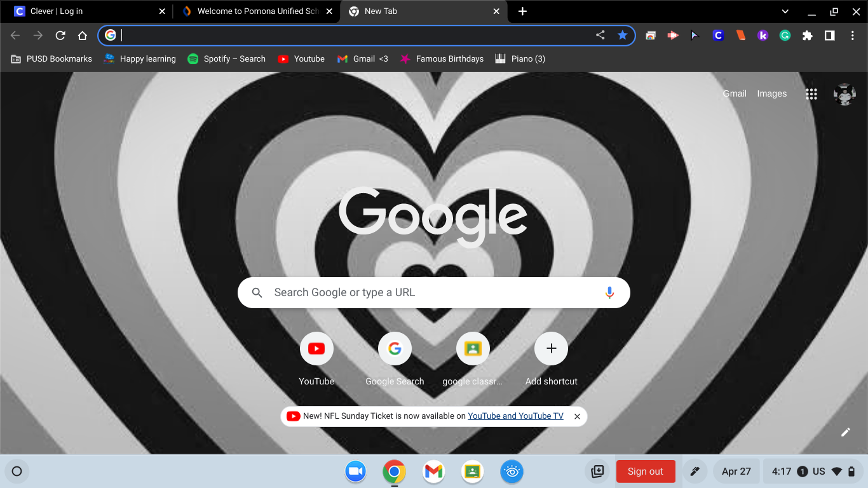
Task: Open the Spotify – Search bookmark
Action: [x=227, y=58]
